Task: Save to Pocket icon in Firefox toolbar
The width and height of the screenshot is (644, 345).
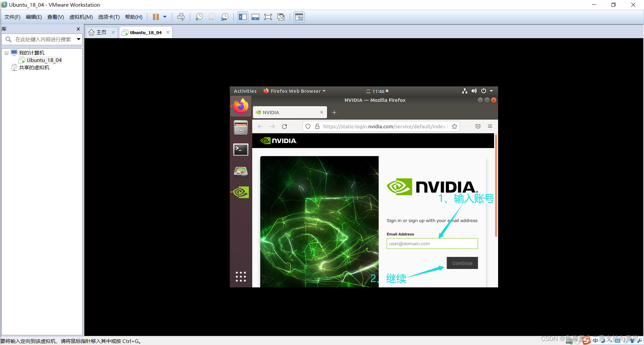Action: [478, 127]
